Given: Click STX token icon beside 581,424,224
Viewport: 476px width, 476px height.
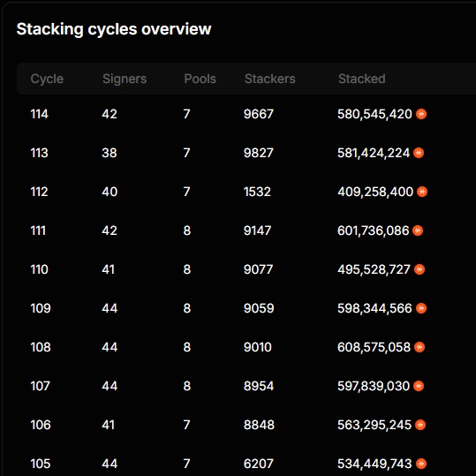Looking at the screenshot, I should (419, 153).
